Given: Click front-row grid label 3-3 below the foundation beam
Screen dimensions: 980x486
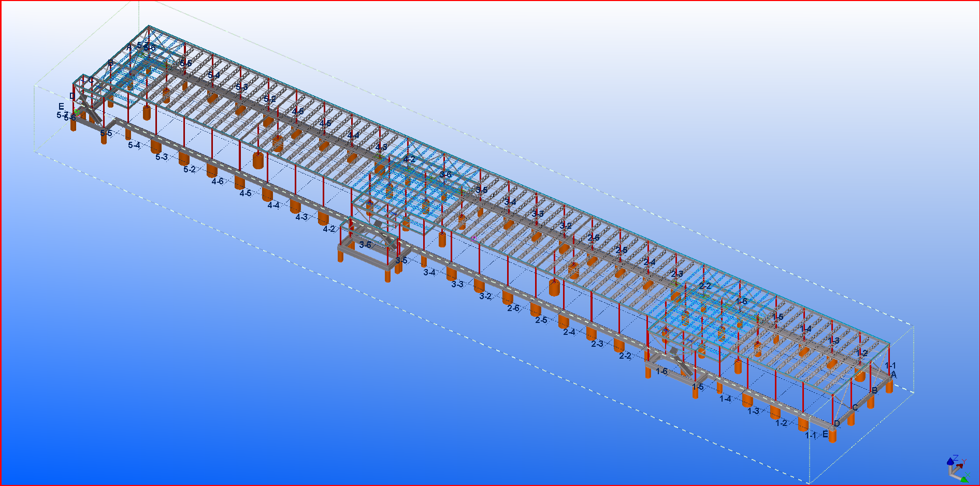Looking at the screenshot, I should 457,284.
